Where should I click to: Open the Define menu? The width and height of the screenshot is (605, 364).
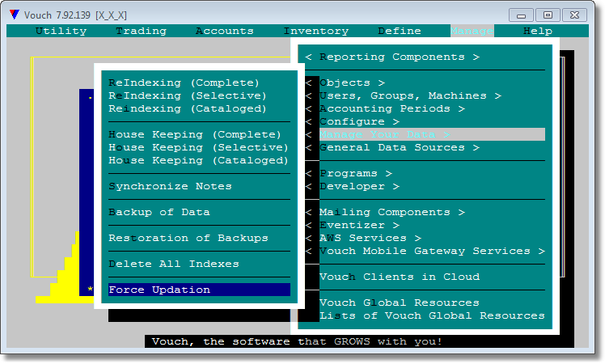click(x=400, y=31)
